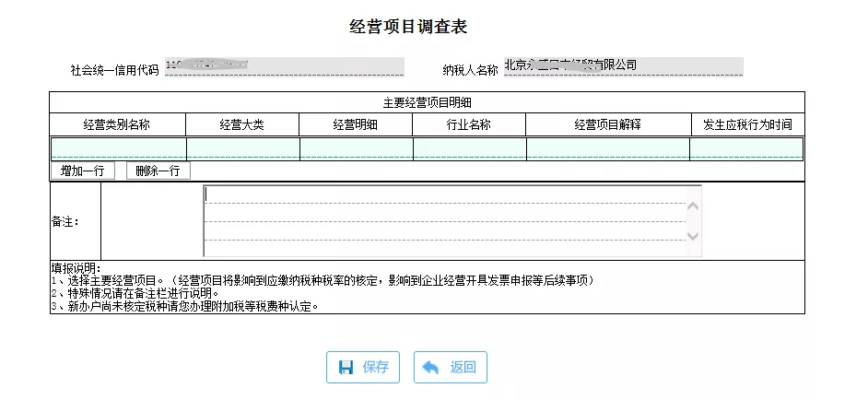Click the 主要经营项目明细 table title
Viewport: 868px width, 400px height.
point(427,102)
